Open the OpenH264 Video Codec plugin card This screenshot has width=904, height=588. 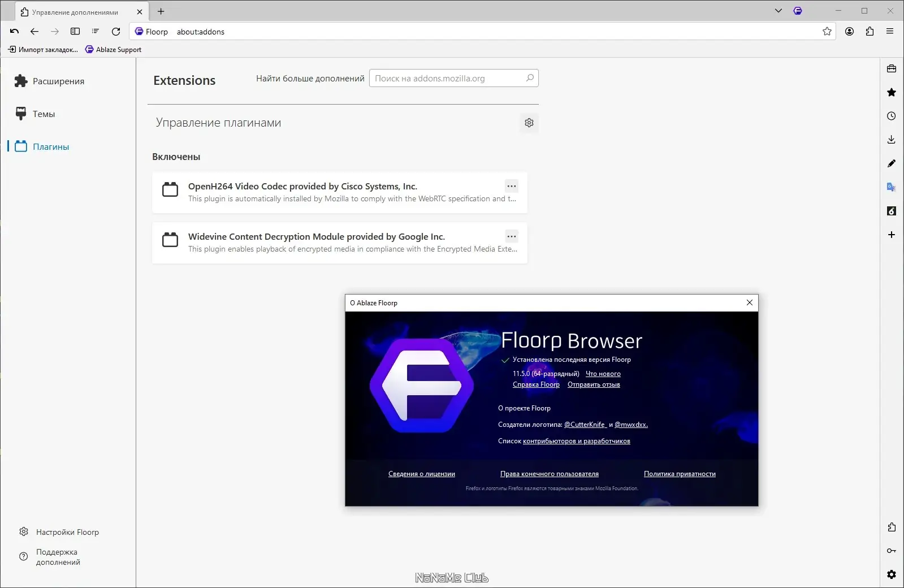point(340,192)
